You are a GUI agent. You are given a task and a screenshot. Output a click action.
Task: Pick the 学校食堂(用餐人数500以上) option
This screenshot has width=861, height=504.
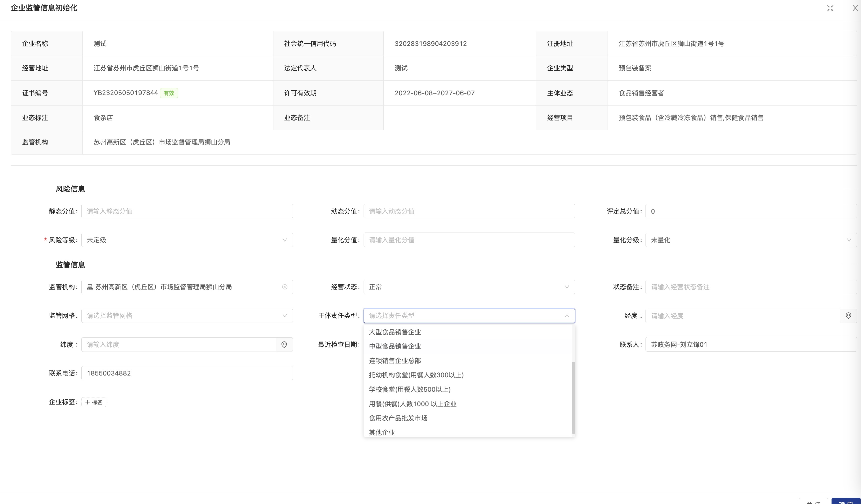coord(410,389)
